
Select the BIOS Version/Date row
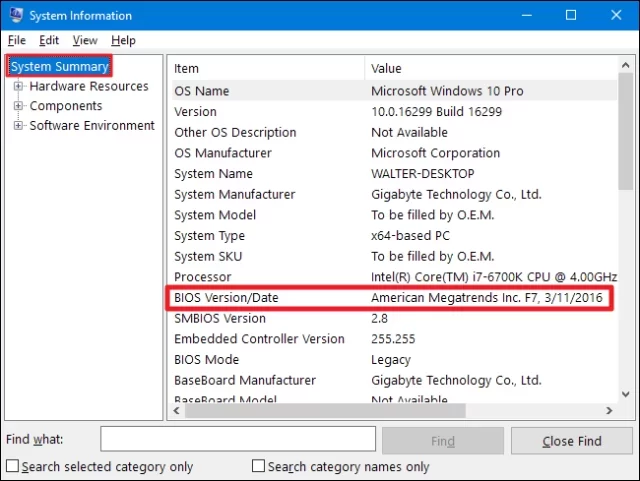pos(387,298)
